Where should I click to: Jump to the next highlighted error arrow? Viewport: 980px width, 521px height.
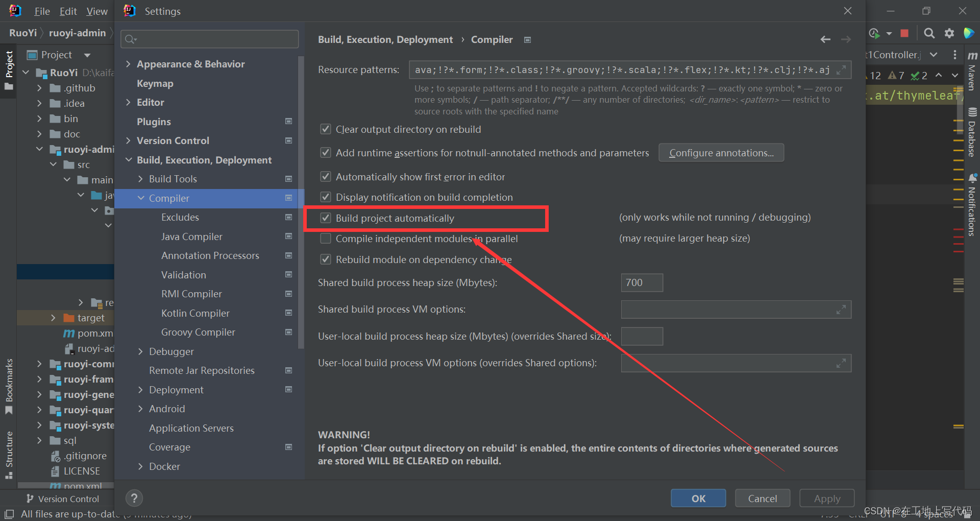tap(955, 76)
